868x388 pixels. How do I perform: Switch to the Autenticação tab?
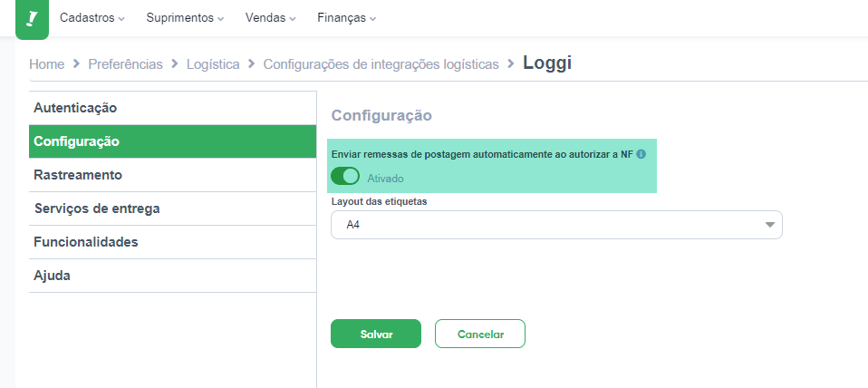173,108
